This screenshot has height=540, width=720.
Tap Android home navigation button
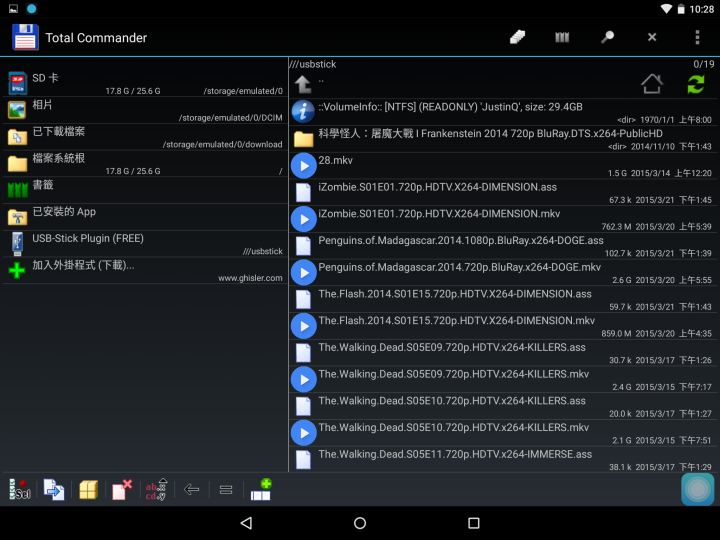pos(360,523)
